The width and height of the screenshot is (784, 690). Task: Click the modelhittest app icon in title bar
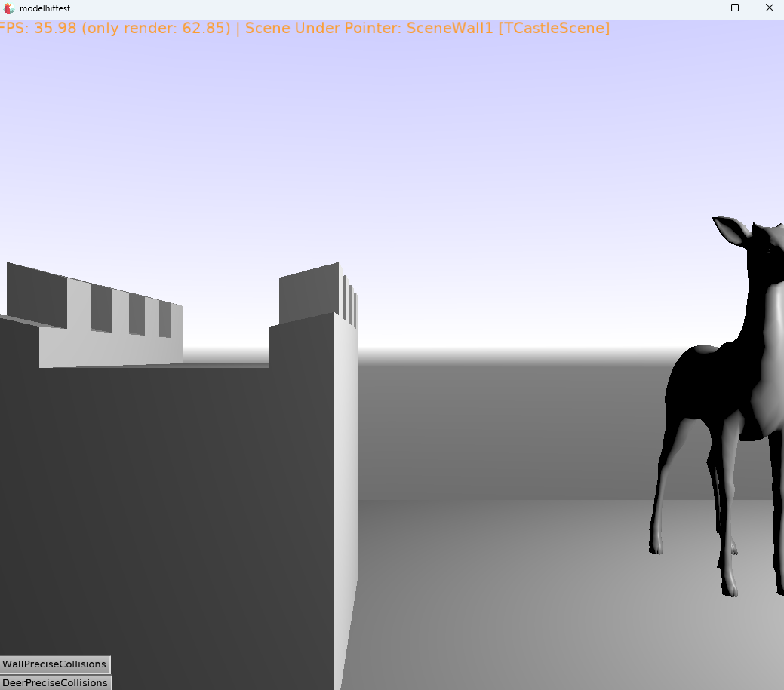click(9, 8)
